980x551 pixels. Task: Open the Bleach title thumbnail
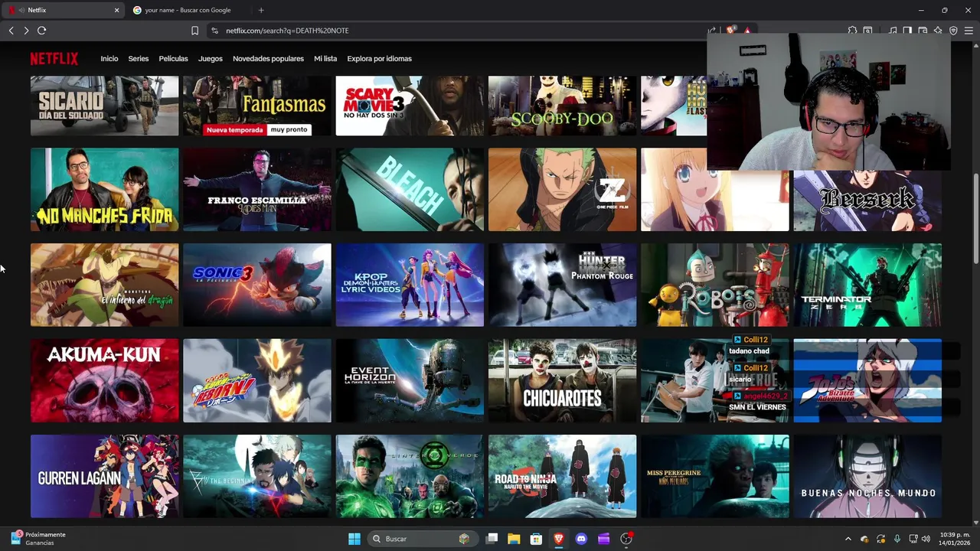410,190
